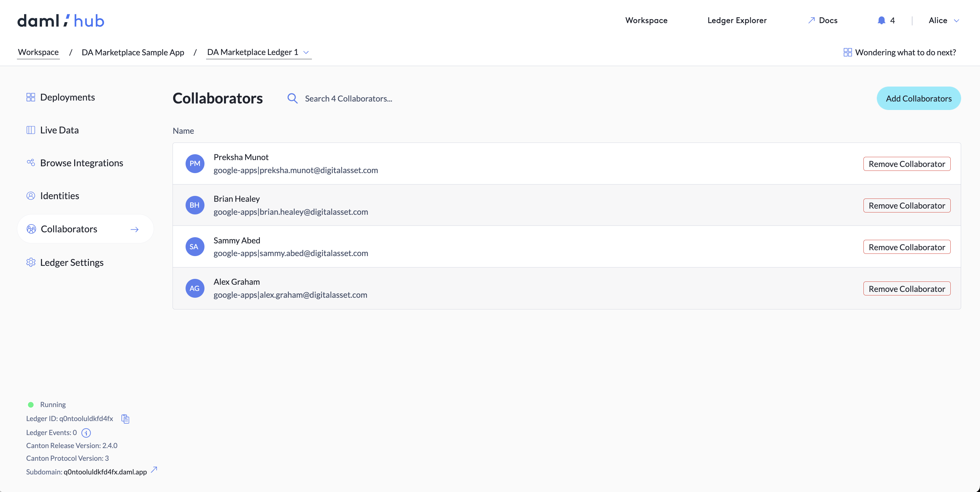Select the Live Data sidebar icon
Screen dimensions: 980x492
pyautogui.click(x=31, y=130)
